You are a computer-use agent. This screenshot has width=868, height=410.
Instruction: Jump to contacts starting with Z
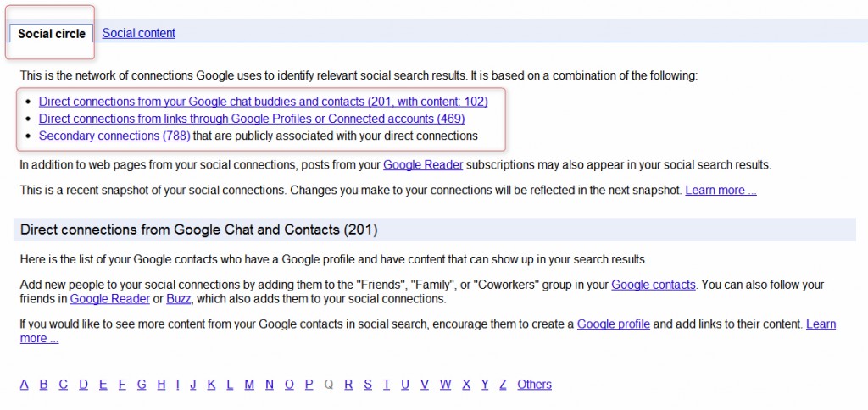[x=504, y=385]
